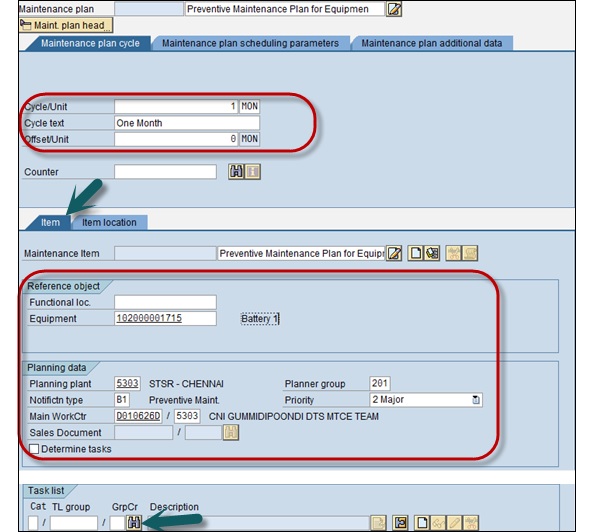Open Maintenance plan scheduling parameters tab
Viewport: 600px width, 532px height.
(250, 43)
